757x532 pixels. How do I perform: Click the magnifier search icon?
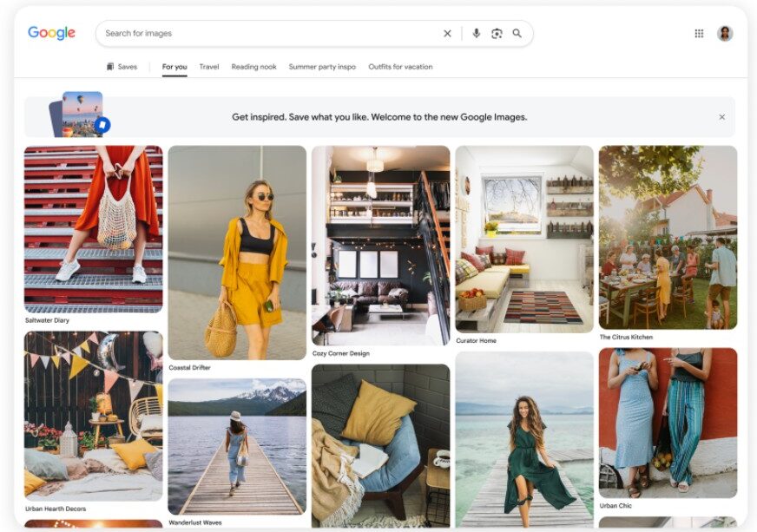coord(517,33)
